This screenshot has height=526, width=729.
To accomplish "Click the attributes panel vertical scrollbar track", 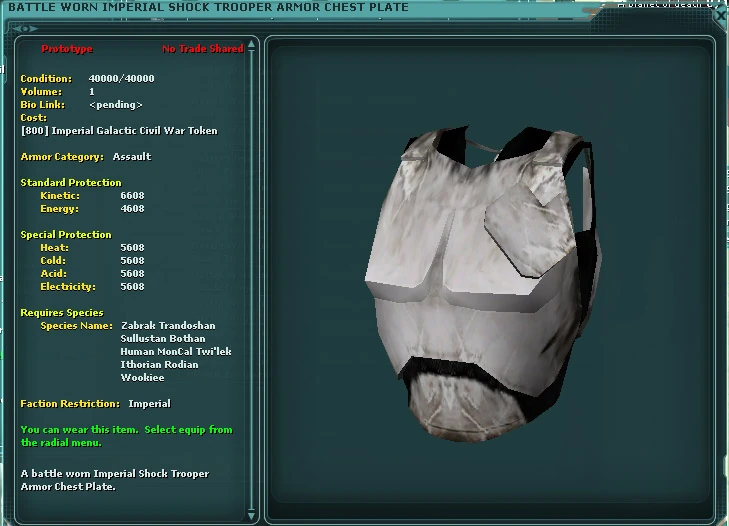I will [252, 280].
